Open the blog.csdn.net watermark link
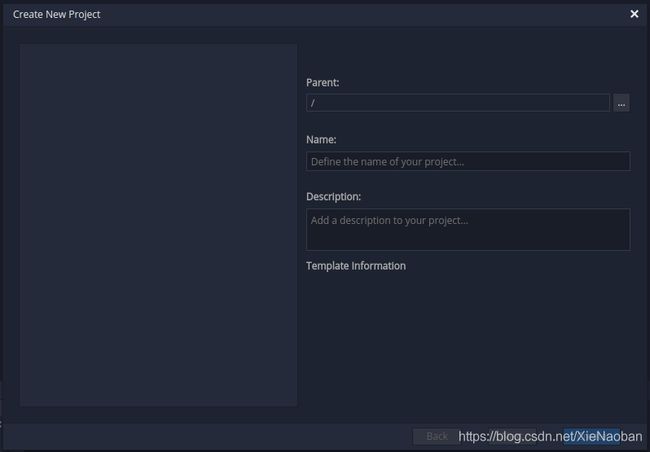 pyautogui.click(x=550, y=436)
